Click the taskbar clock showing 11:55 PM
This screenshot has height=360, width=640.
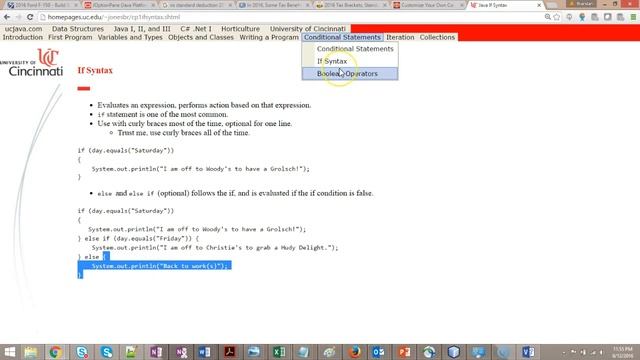pyautogui.click(x=622, y=352)
